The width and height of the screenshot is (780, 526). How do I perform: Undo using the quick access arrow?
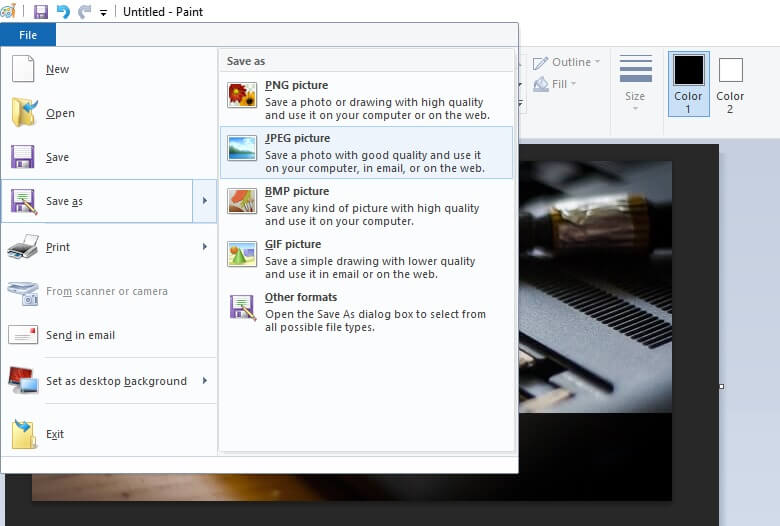(63, 11)
